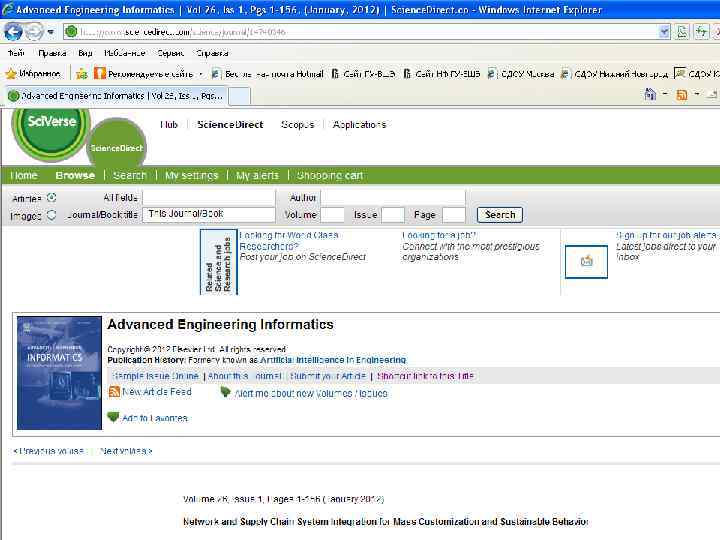Click the ScienceDirect round logo
This screenshot has height=540, width=720.
(116, 142)
